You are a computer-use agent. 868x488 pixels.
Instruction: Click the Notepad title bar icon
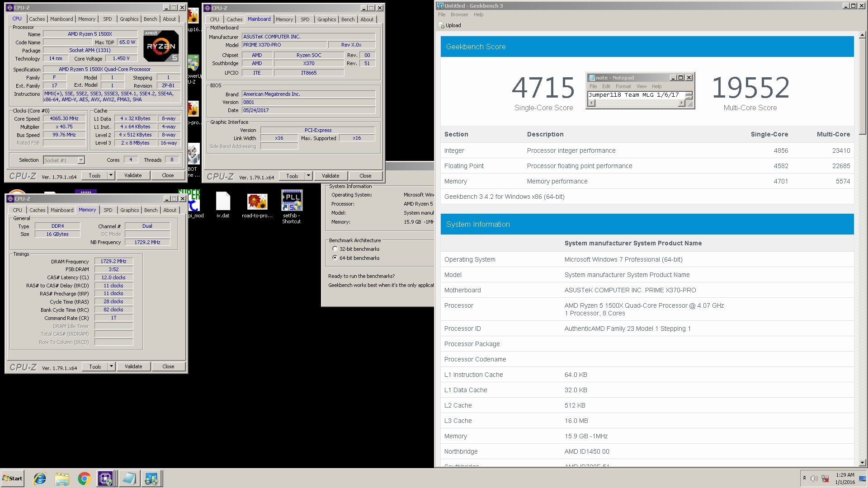tap(591, 78)
